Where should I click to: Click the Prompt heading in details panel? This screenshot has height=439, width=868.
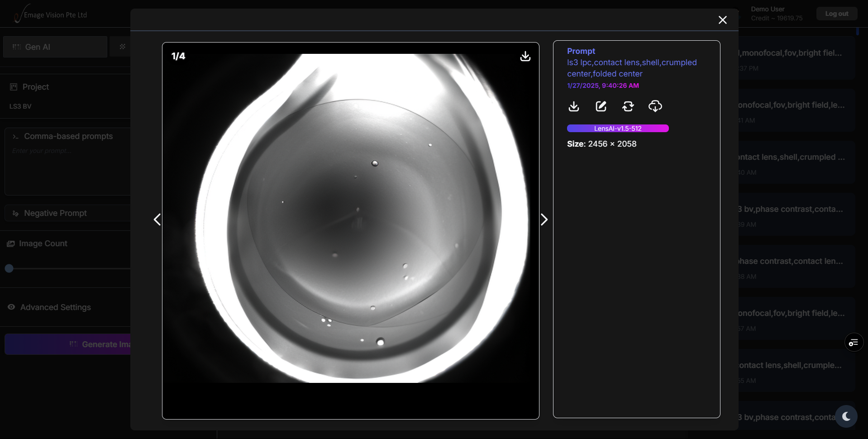point(581,51)
